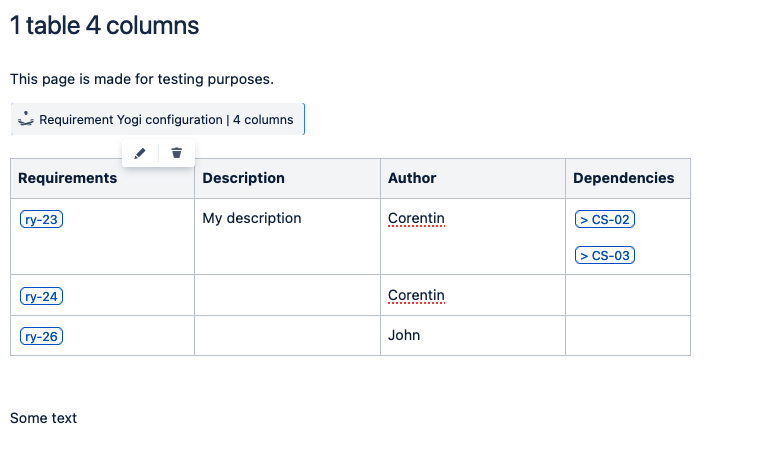Click the 'My description' table cell
The height and width of the screenshot is (453, 763).
pos(252,218)
